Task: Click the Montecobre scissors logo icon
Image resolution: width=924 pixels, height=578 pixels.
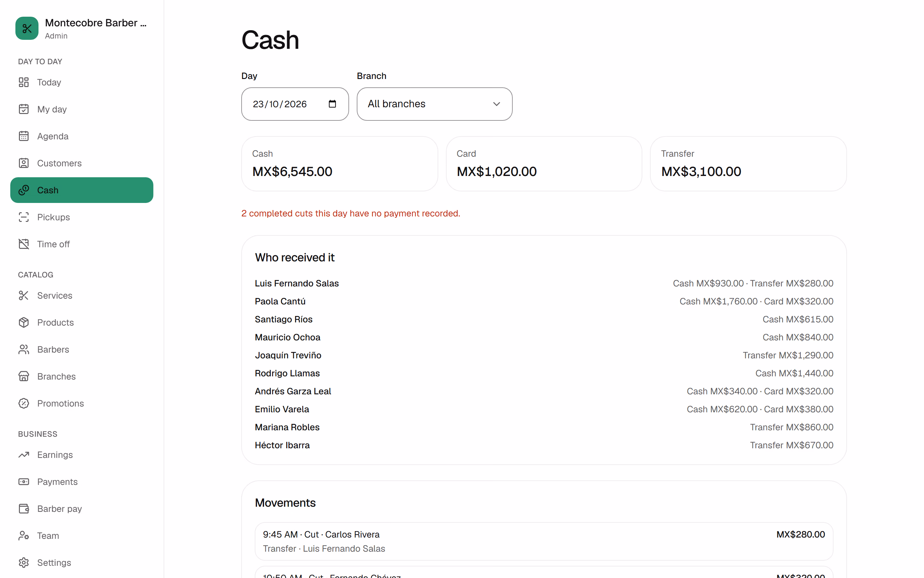Action: (27, 28)
